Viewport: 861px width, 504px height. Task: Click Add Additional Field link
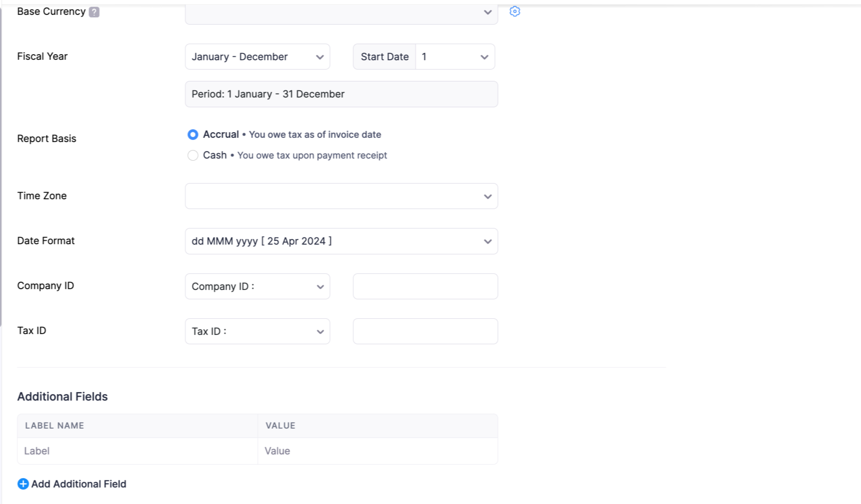click(79, 484)
